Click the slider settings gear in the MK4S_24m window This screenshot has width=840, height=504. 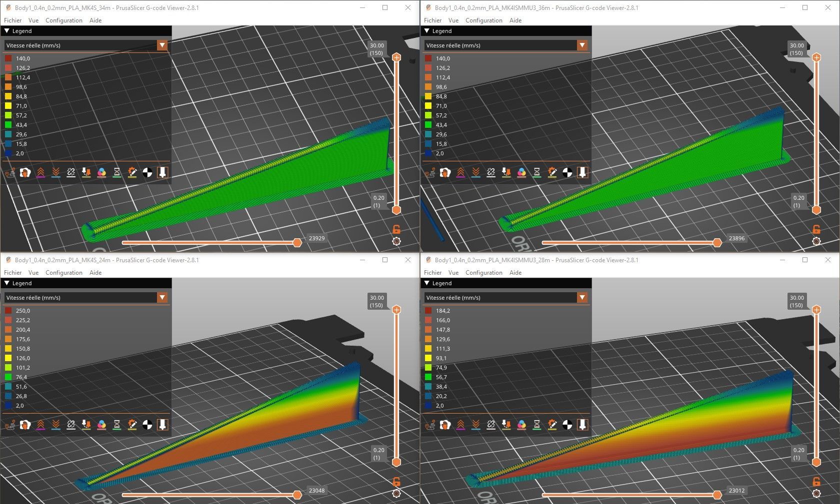396,494
